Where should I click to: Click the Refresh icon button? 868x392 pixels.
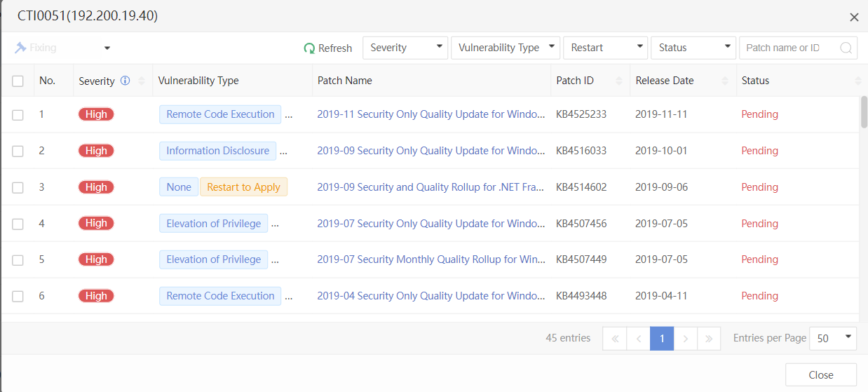(309, 48)
